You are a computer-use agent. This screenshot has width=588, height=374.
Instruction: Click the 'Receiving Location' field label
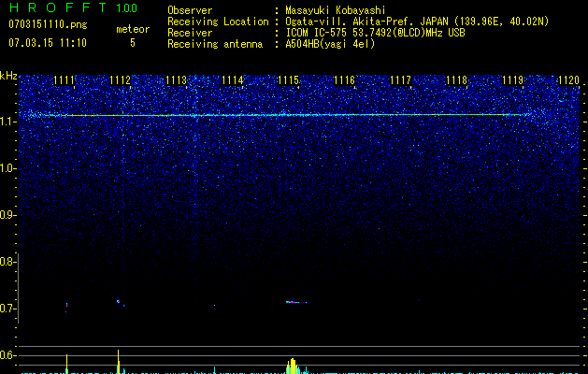218,22
